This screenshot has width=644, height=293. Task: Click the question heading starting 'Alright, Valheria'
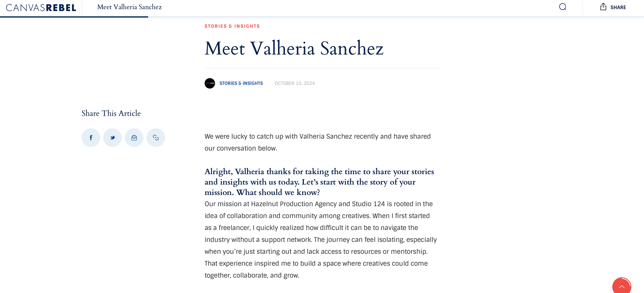click(x=319, y=182)
